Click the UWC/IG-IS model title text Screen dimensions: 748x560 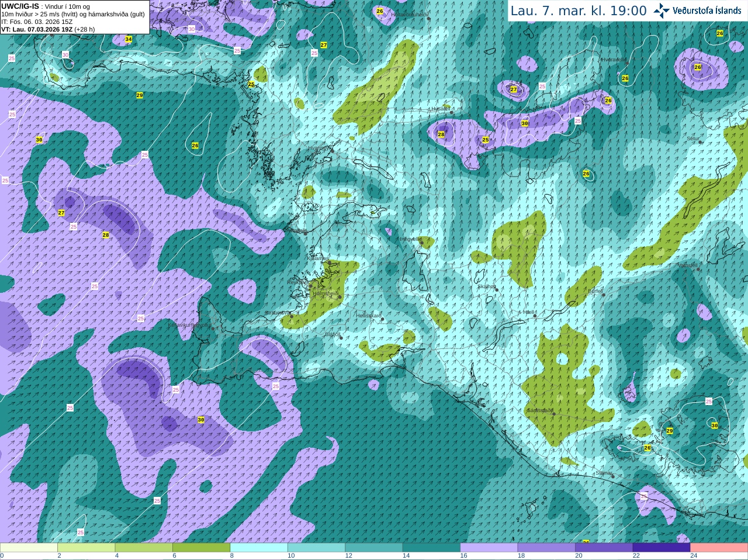[x=20, y=6]
